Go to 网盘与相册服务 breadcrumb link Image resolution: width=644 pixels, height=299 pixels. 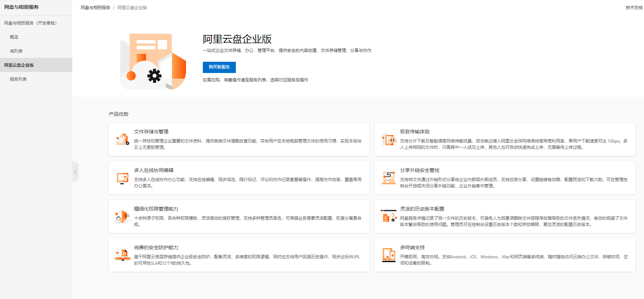pos(95,7)
